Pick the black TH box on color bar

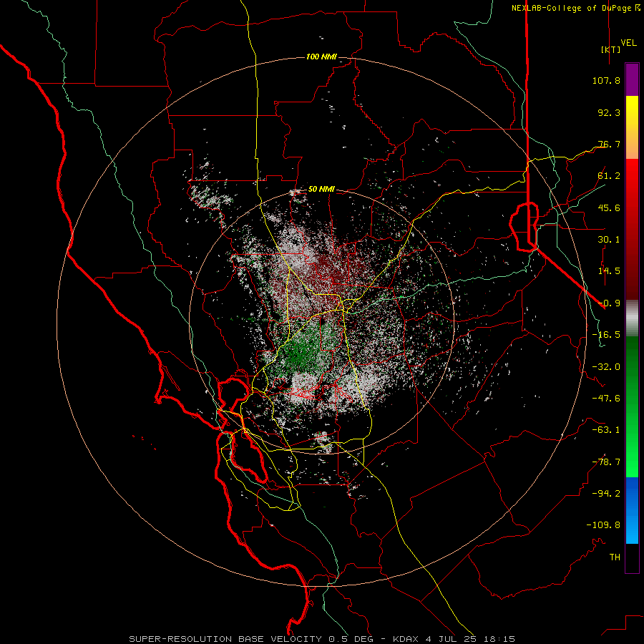pyautogui.click(x=632, y=558)
